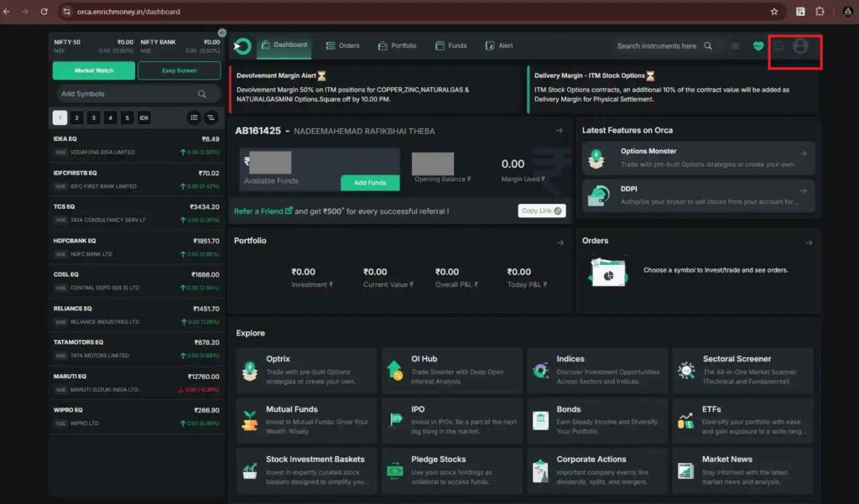Click the Market News card icon

tap(686, 470)
